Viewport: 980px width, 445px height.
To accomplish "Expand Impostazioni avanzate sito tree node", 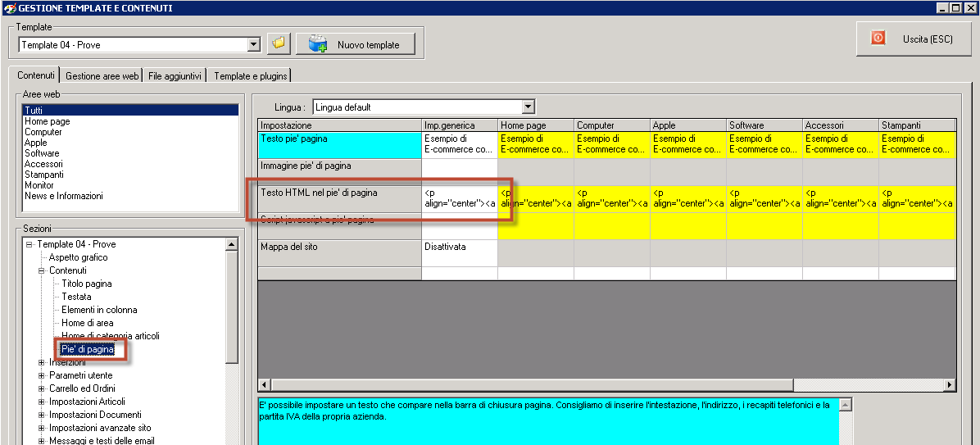I will pos(41,428).
